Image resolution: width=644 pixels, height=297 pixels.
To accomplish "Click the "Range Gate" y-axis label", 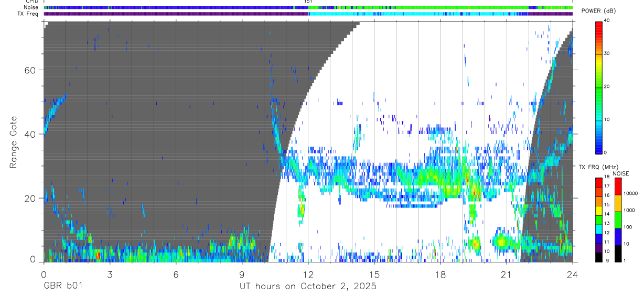I will pyautogui.click(x=14, y=142).
